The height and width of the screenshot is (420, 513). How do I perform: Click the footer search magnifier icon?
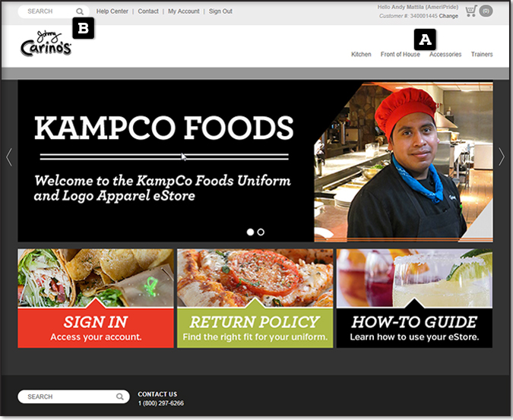pos(120,396)
